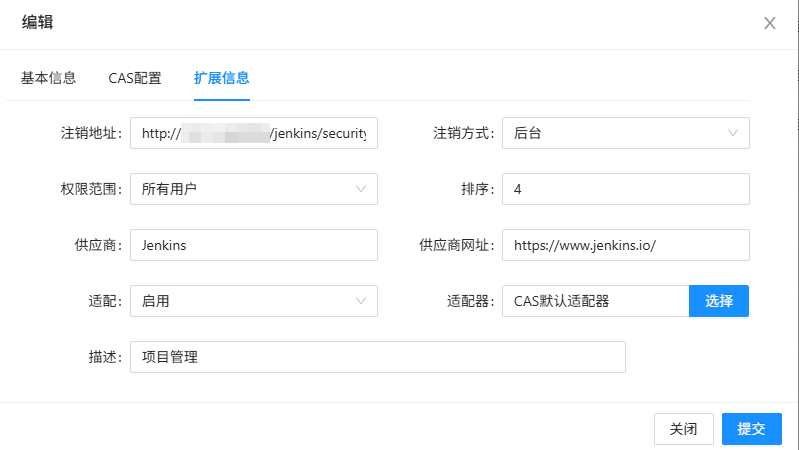799x450 pixels.
Task: Focus the 描述 field containing 项目管理
Action: (377, 357)
